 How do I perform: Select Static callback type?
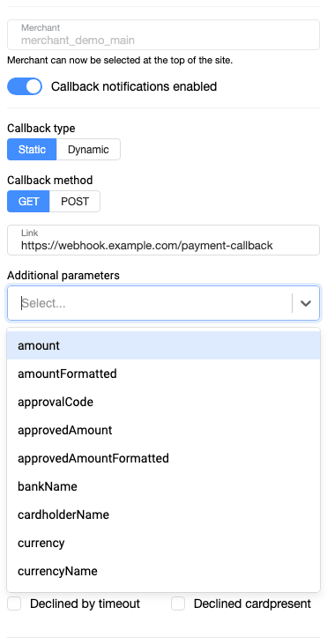[x=32, y=150]
